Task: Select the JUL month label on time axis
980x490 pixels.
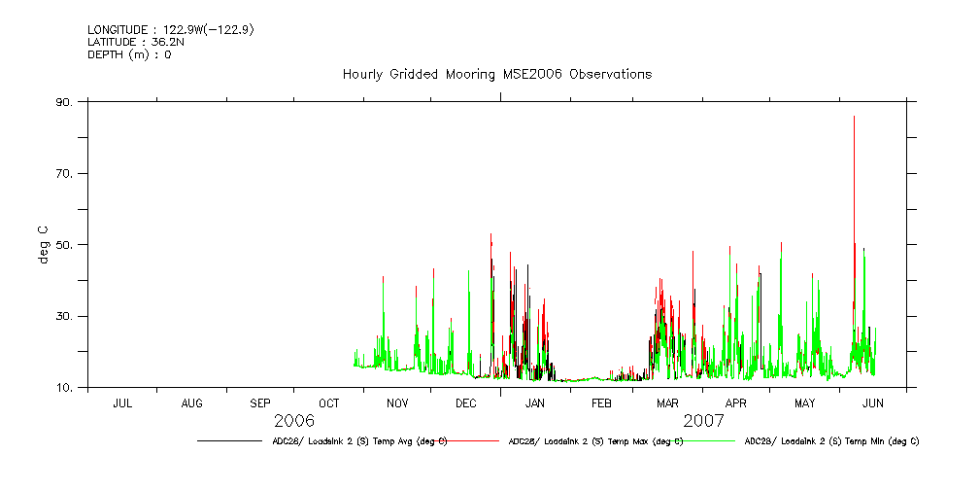Action: 122,402
